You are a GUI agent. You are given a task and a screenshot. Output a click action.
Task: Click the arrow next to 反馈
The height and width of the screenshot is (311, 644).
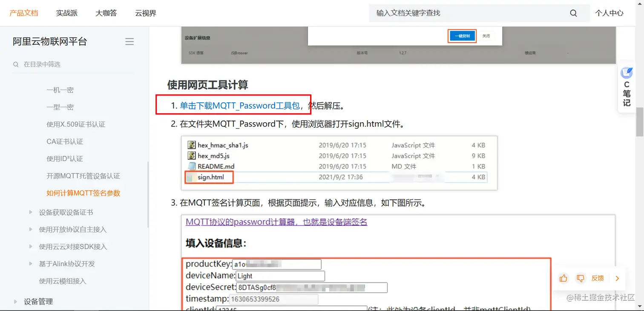click(x=617, y=278)
